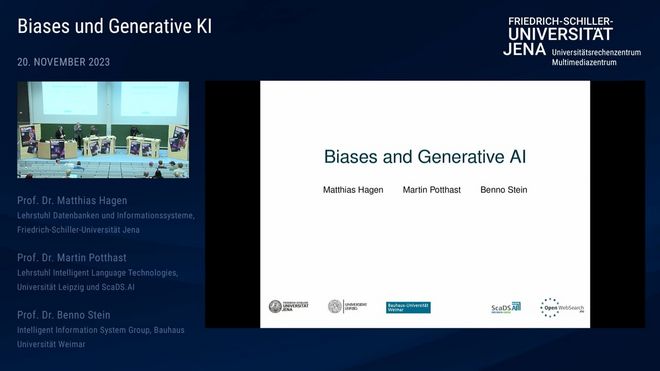The height and width of the screenshot is (371, 660).
Task: Click the Bauhaus-Universität Weimar logo
Action: [x=408, y=307]
